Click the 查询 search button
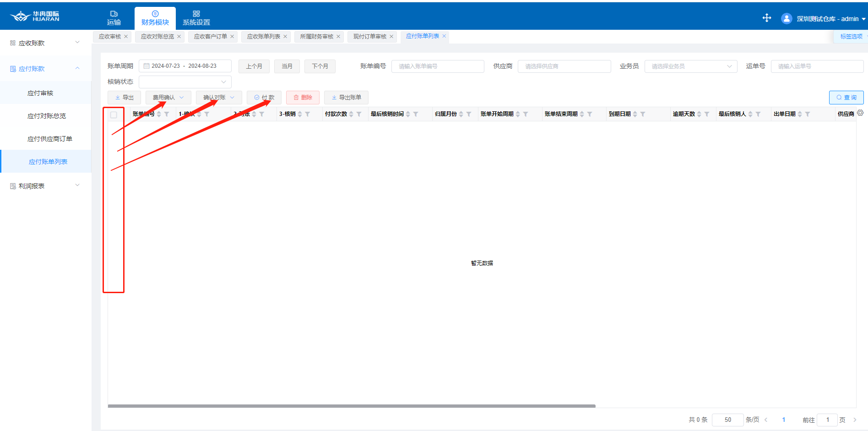Screen dimensions: 868x431 click(846, 98)
